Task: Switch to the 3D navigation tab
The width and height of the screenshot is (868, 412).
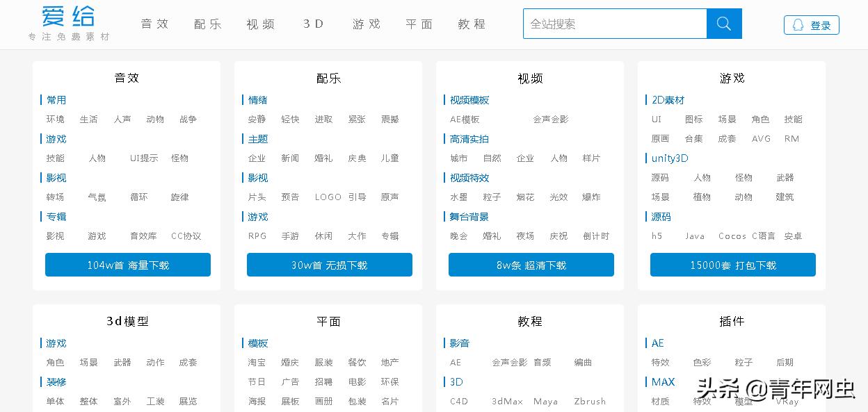Action: tap(312, 23)
